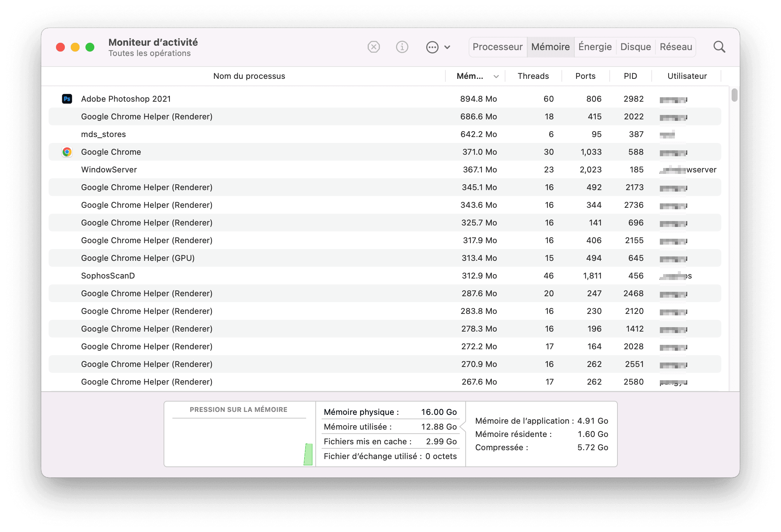
Task: Click the more options ellipsis icon
Action: pyautogui.click(x=432, y=47)
